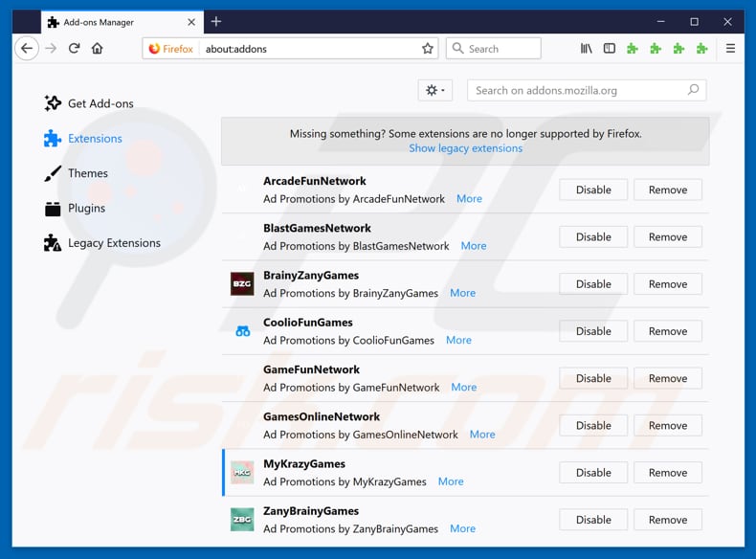Reload the current page
Image resolution: width=756 pixels, height=559 pixels.
[x=74, y=48]
